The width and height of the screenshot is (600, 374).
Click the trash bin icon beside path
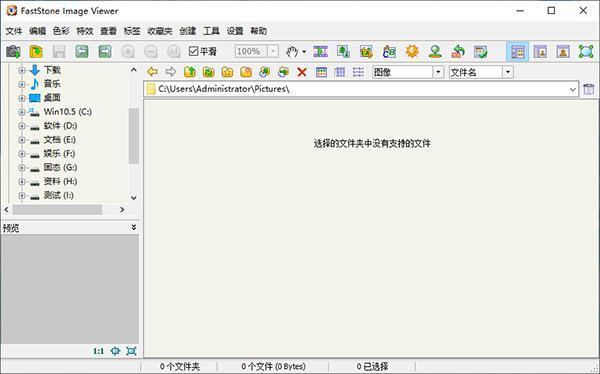[x=589, y=89]
